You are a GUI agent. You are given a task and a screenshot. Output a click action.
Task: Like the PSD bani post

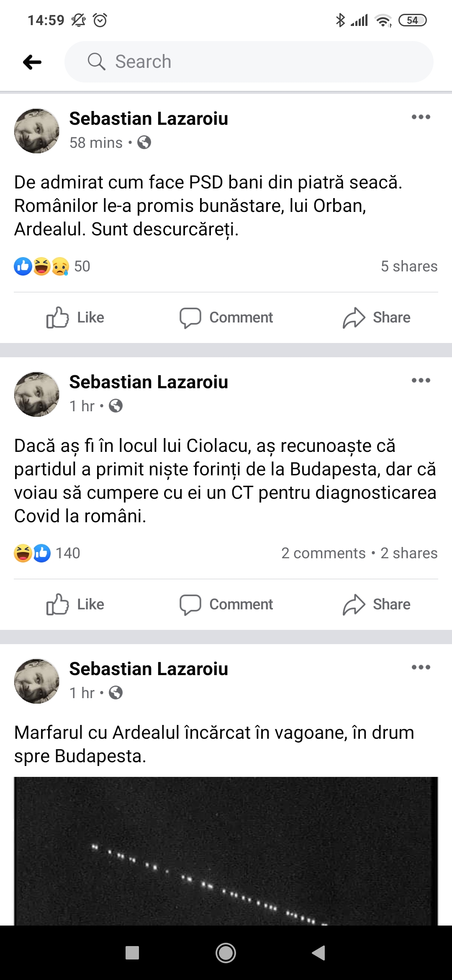[75, 317]
